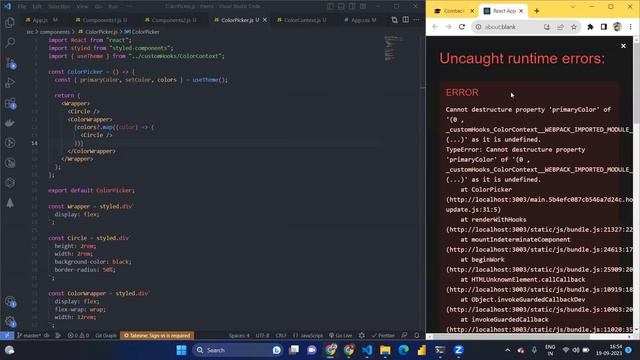The image size is (640, 360).
Task: Open the Source Control view
Action: click(10, 62)
